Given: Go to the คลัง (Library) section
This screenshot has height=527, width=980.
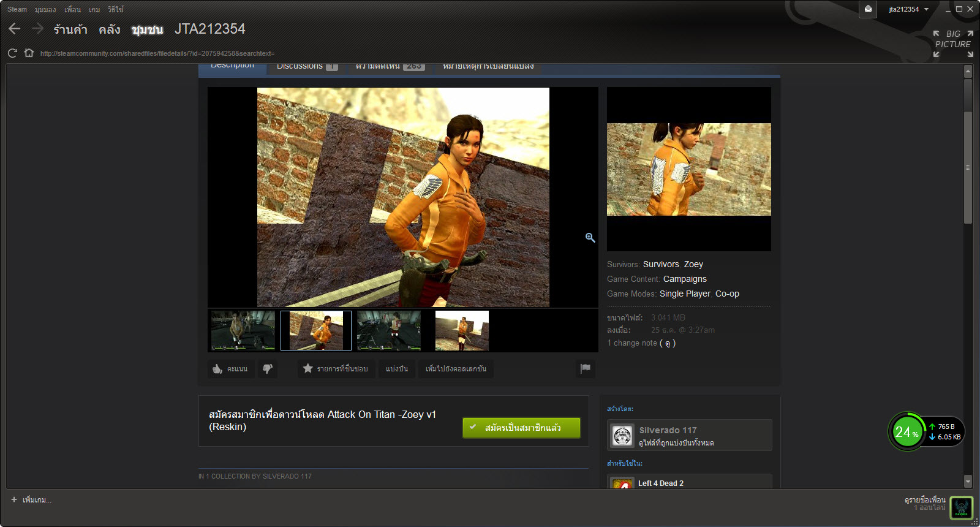Looking at the screenshot, I should pyautogui.click(x=110, y=29).
